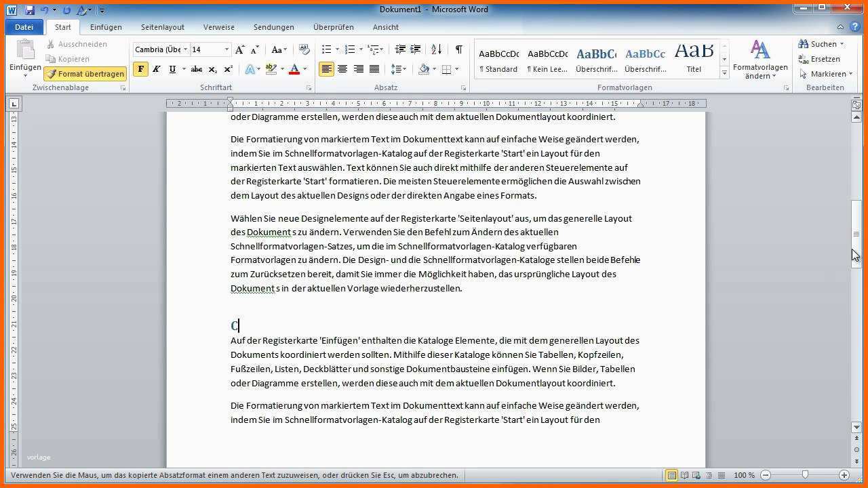
Task: Apply justified text alignment
Action: 374,69
